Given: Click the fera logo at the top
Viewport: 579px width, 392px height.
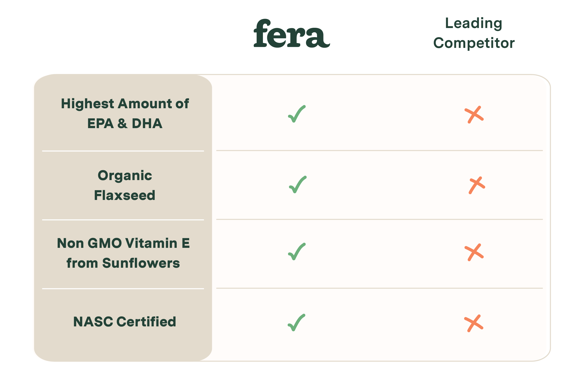Looking at the screenshot, I should (x=291, y=33).
